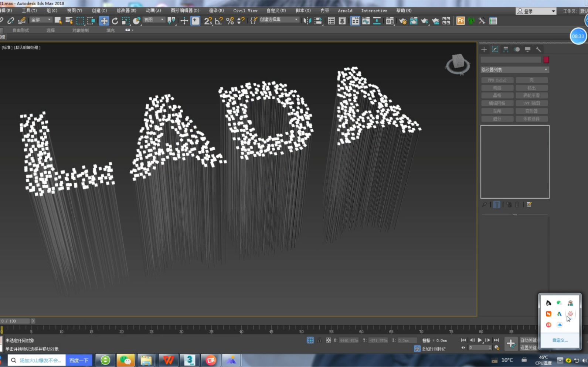Viewport: 588px width, 367px height.
Task: Open WeChat from the Windows taskbar
Action: click(125, 360)
